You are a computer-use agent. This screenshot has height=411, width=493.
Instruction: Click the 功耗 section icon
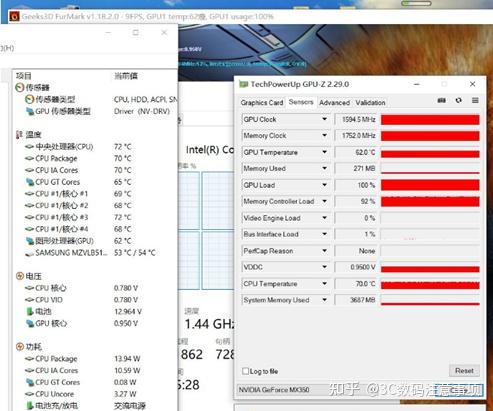point(20,347)
